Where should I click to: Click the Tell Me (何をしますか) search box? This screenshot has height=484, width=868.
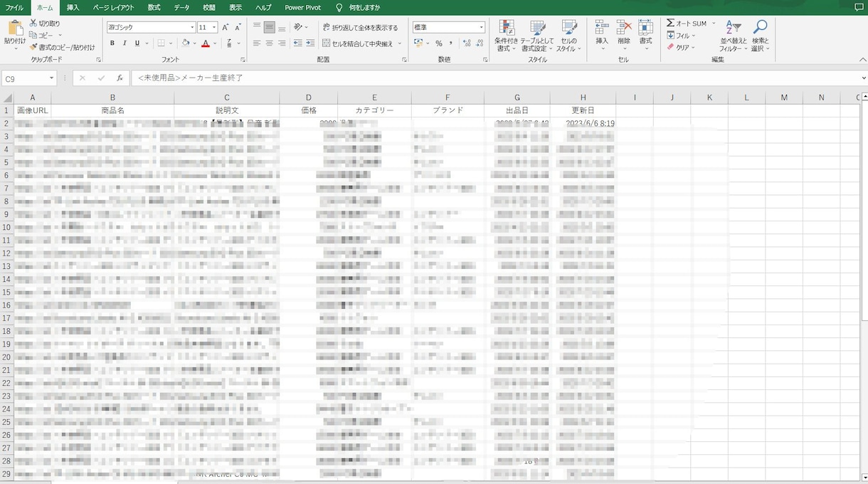tap(358, 7)
